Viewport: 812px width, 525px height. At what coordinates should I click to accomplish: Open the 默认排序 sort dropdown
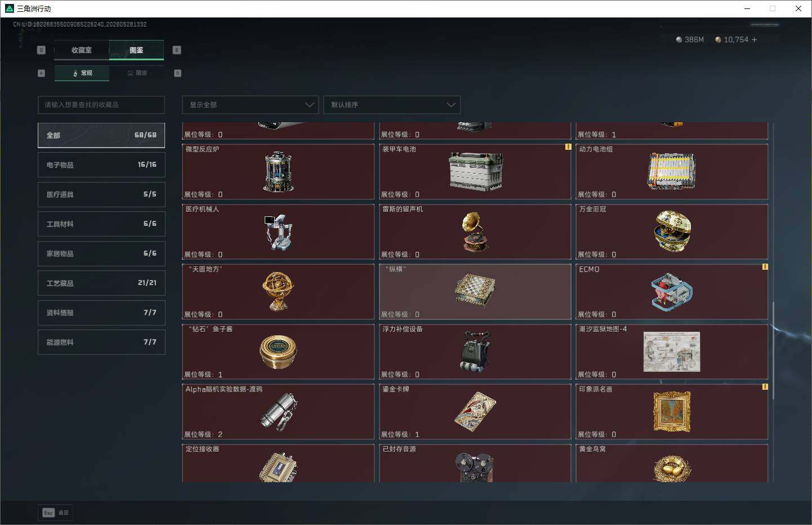pos(392,105)
